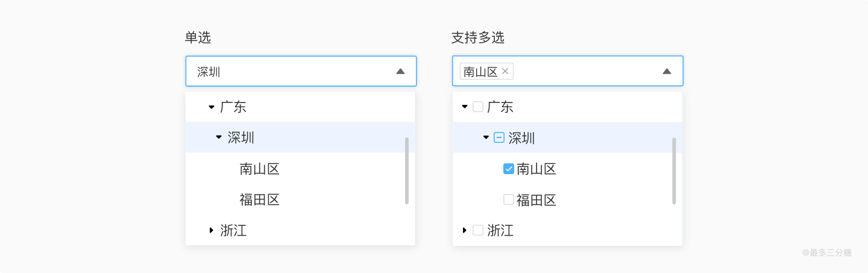Viewport: 868px width, 273px height.
Task: Expand 浙江 node in single-select tree
Action: (x=211, y=230)
